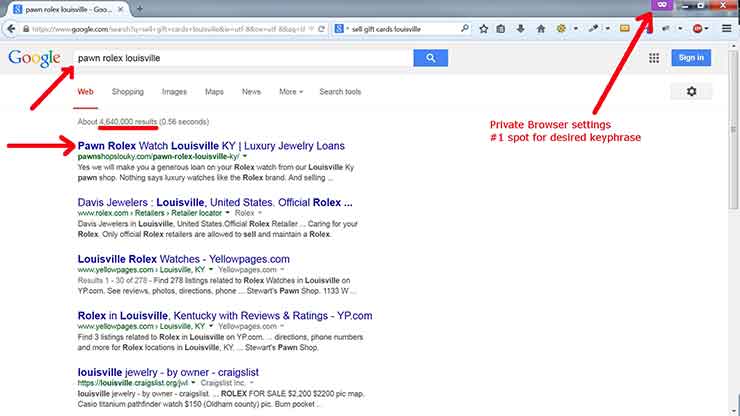Open Pawn Rolex Watch Louisville KY result
This screenshot has width=740, height=416.
click(211, 146)
